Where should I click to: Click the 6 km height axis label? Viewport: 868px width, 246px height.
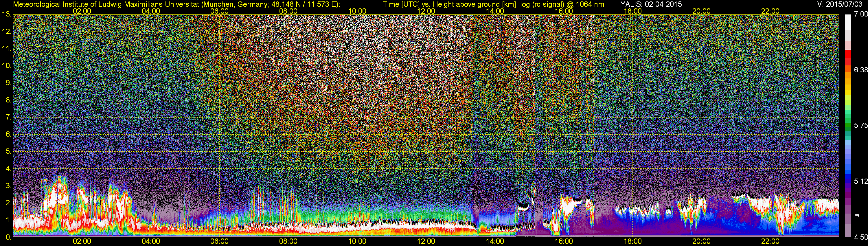(8, 134)
